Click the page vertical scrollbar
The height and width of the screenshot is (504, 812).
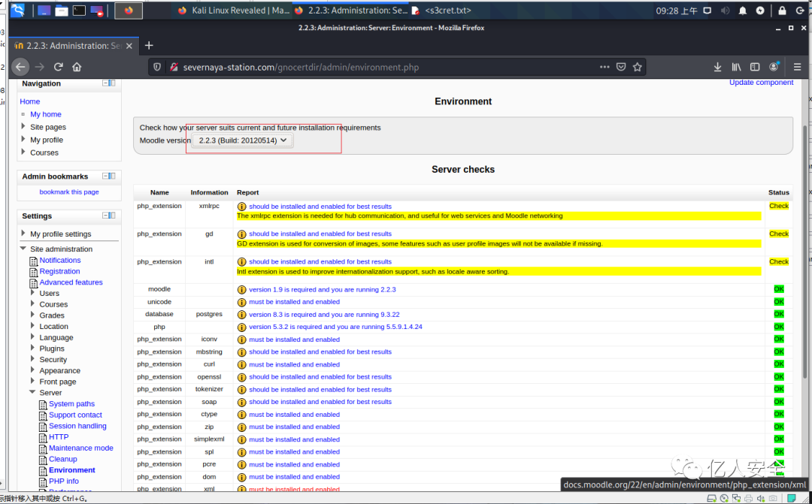click(804, 251)
